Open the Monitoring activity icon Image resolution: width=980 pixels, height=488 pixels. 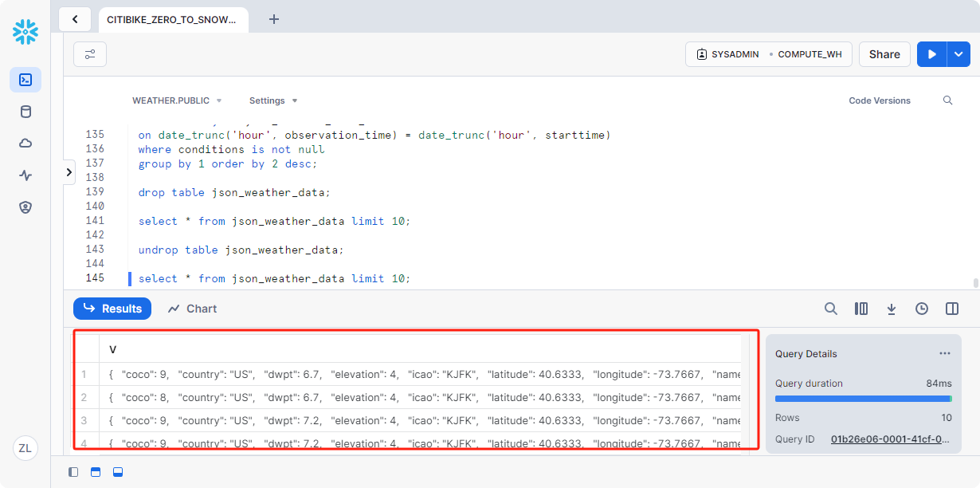[25, 175]
